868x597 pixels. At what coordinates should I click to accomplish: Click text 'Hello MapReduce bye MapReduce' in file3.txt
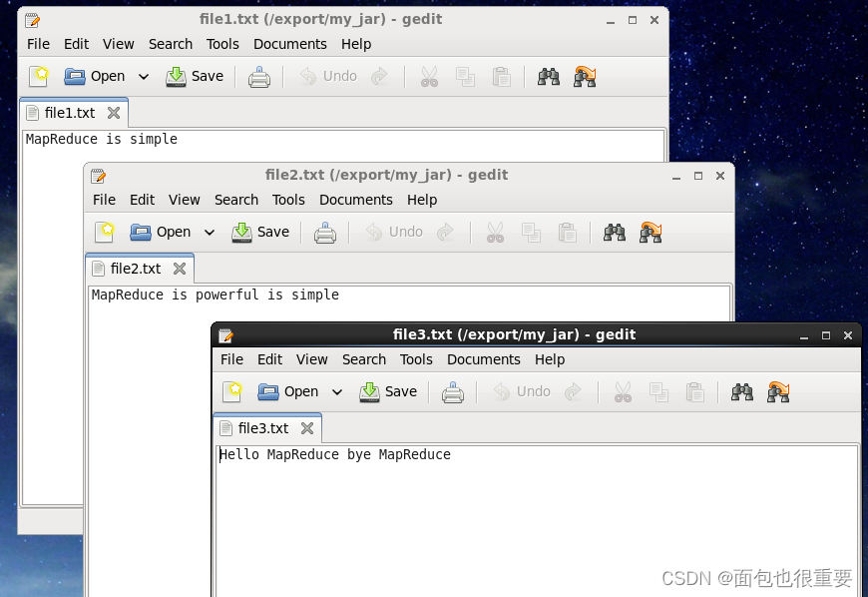click(x=335, y=454)
